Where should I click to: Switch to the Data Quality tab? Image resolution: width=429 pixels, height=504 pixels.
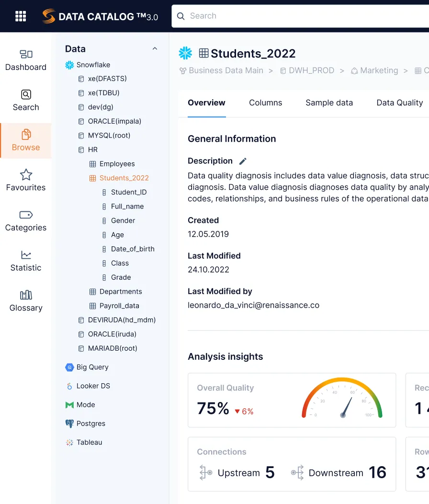(x=399, y=103)
